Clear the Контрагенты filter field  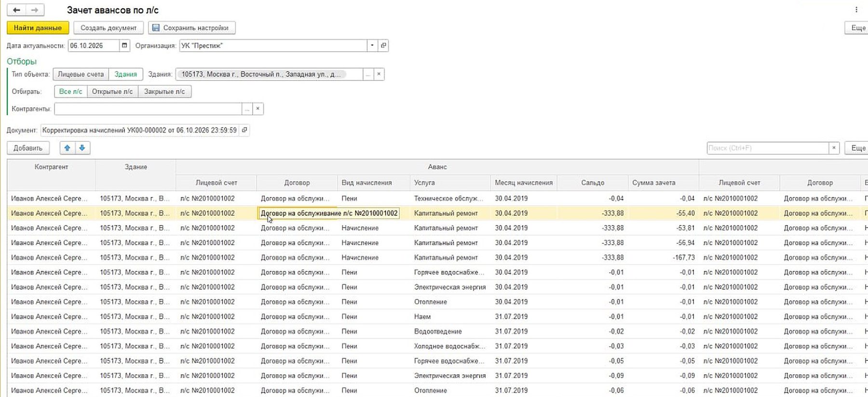tap(258, 109)
